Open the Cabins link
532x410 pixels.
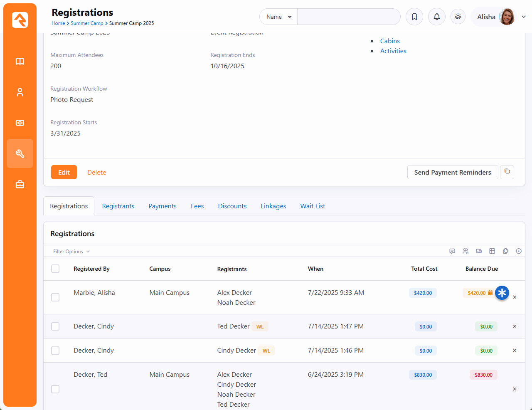click(390, 41)
